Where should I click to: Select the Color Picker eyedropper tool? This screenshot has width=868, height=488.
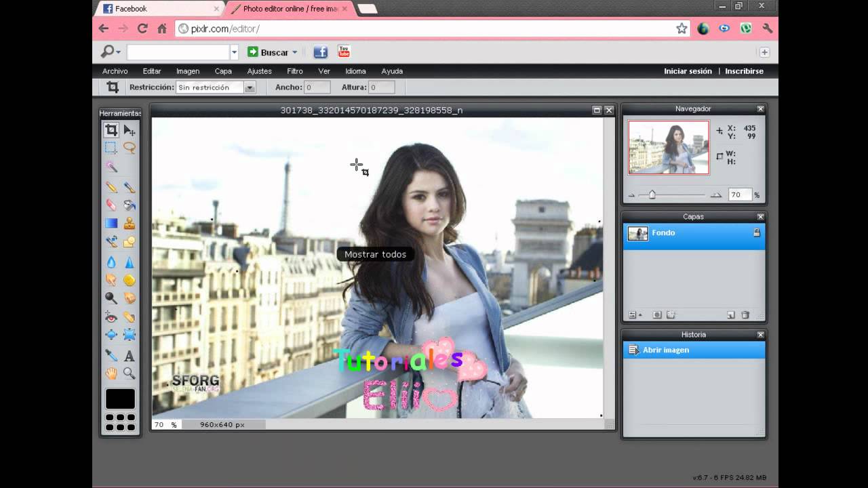111,355
